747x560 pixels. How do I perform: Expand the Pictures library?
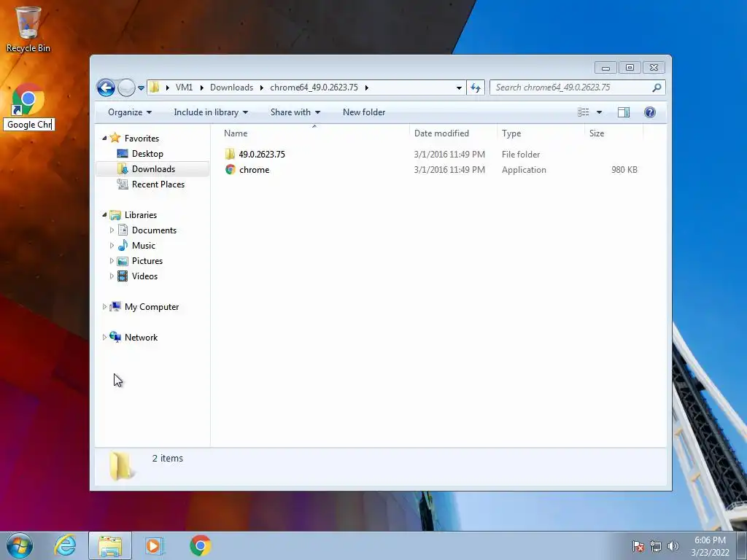click(x=112, y=261)
